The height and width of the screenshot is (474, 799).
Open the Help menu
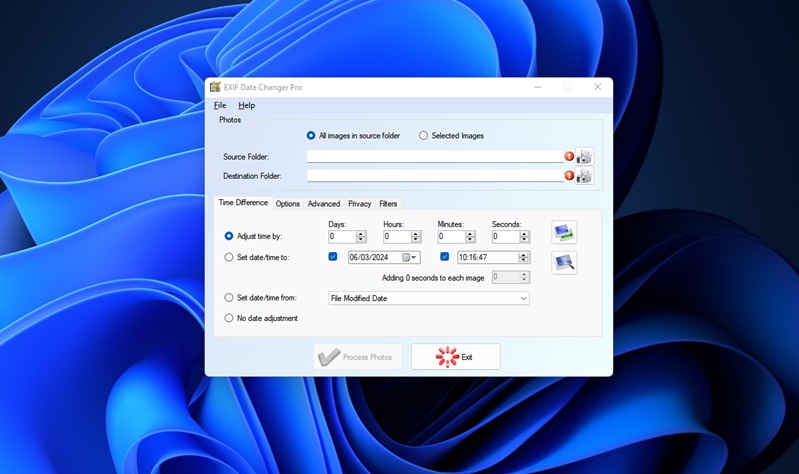click(247, 106)
